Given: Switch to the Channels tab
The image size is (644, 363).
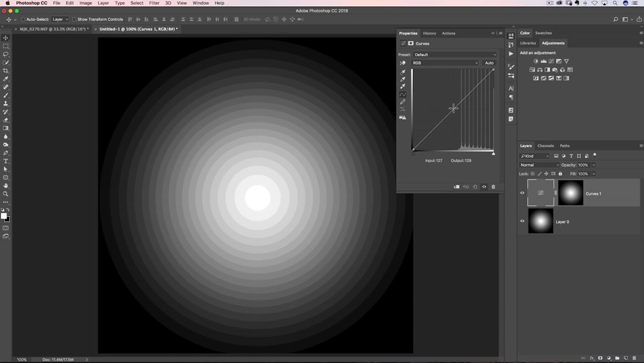Looking at the screenshot, I should [x=545, y=146].
